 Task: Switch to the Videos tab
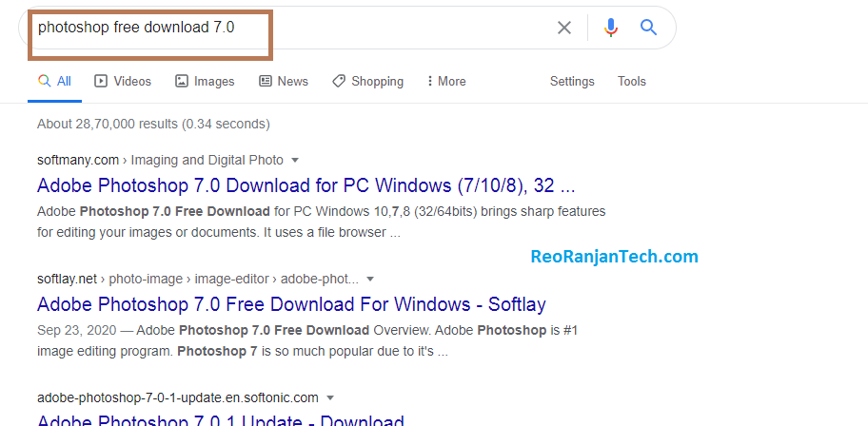click(123, 82)
